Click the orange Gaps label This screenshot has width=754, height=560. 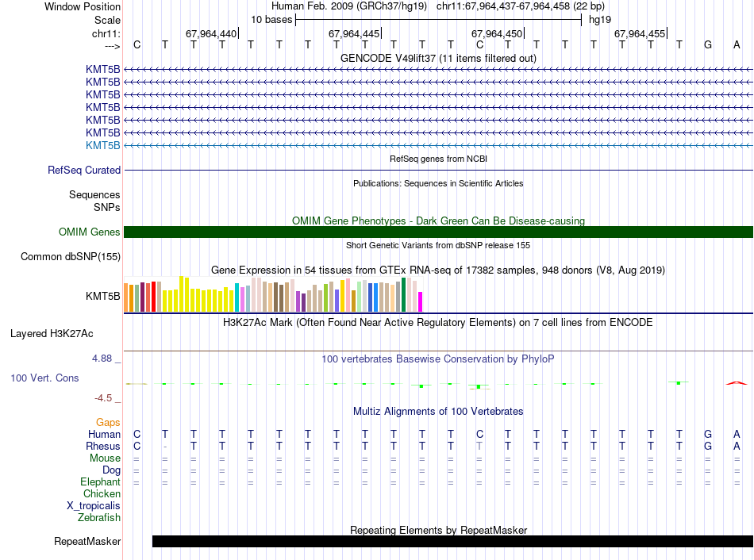(108, 422)
